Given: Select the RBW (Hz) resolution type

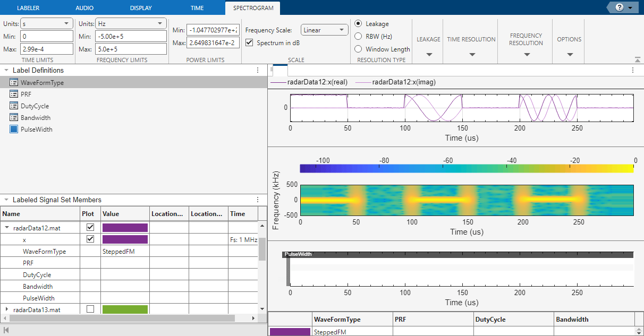Looking at the screenshot, I should [x=359, y=37].
